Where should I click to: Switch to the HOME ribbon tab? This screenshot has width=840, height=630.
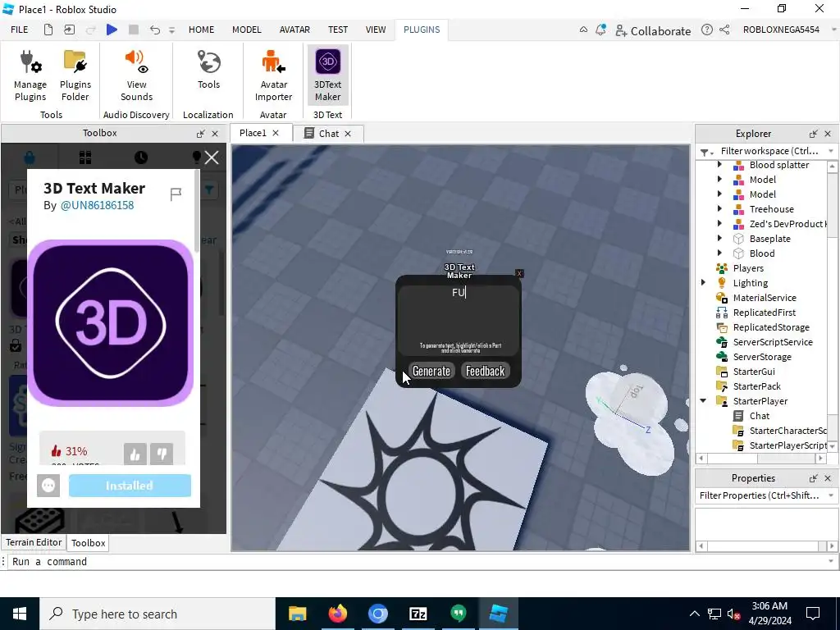click(202, 30)
